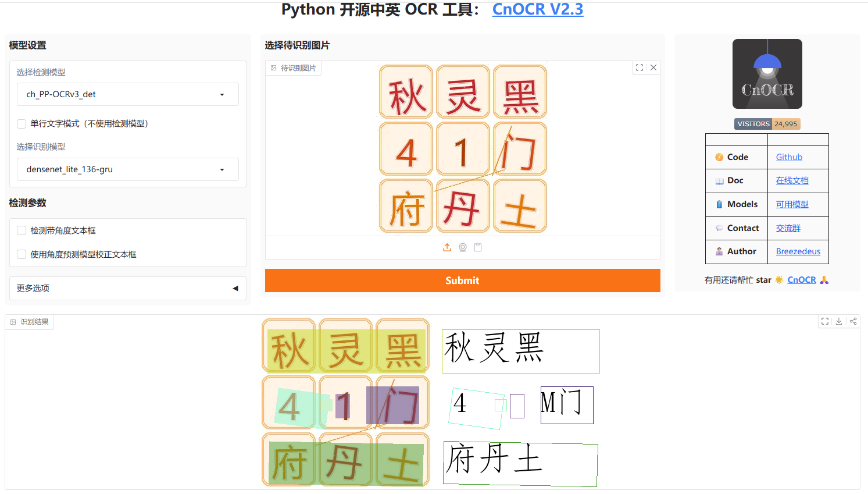Screen dimensions: 868x494
Task: Click the CnOCR logo image
Action: coord(767,74)
